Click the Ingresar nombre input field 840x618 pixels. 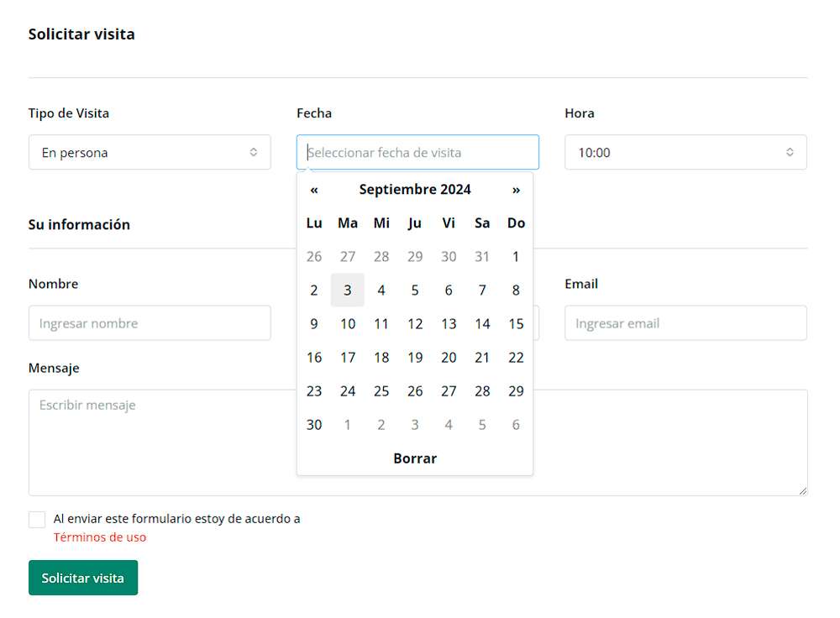coord(150,323)
